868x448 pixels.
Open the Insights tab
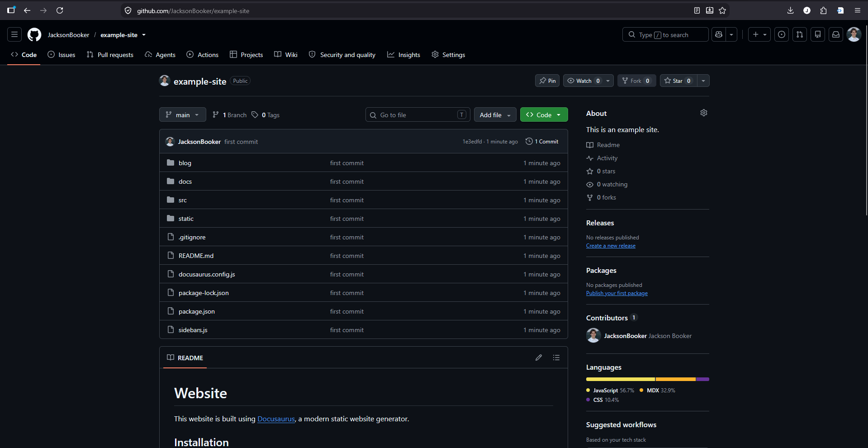pos(403,54)
